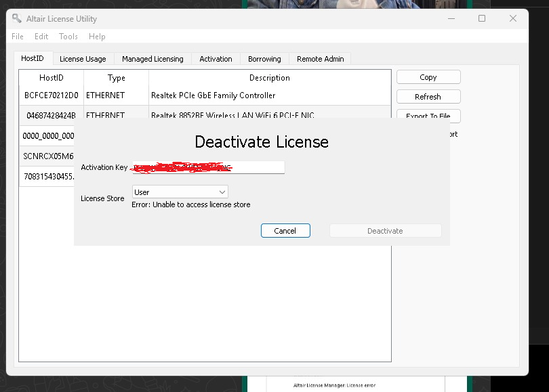The image size is (549, 392).
Task: Switch to the License Usage tab
Action: pos(83,59)
